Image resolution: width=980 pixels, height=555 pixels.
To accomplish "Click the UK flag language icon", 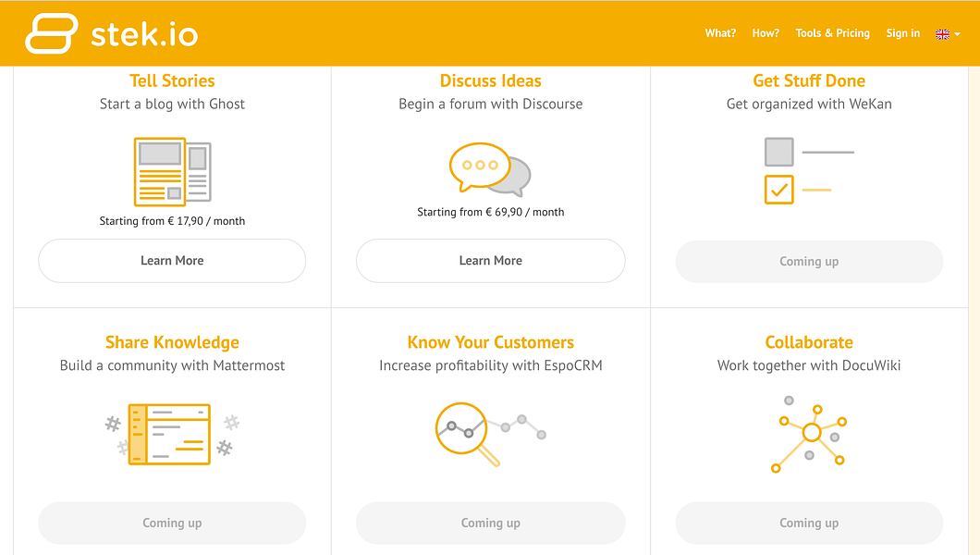I will click(x=942, y=33).
